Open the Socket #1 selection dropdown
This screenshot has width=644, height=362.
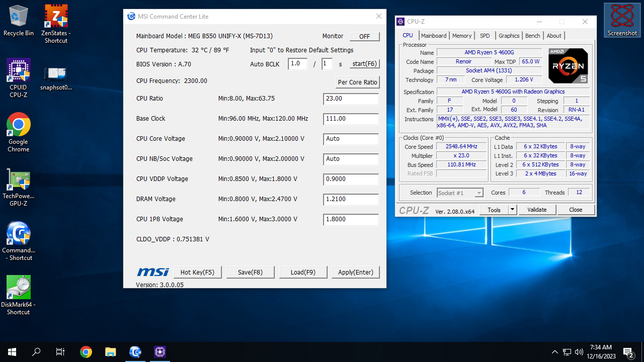point(460,193)
